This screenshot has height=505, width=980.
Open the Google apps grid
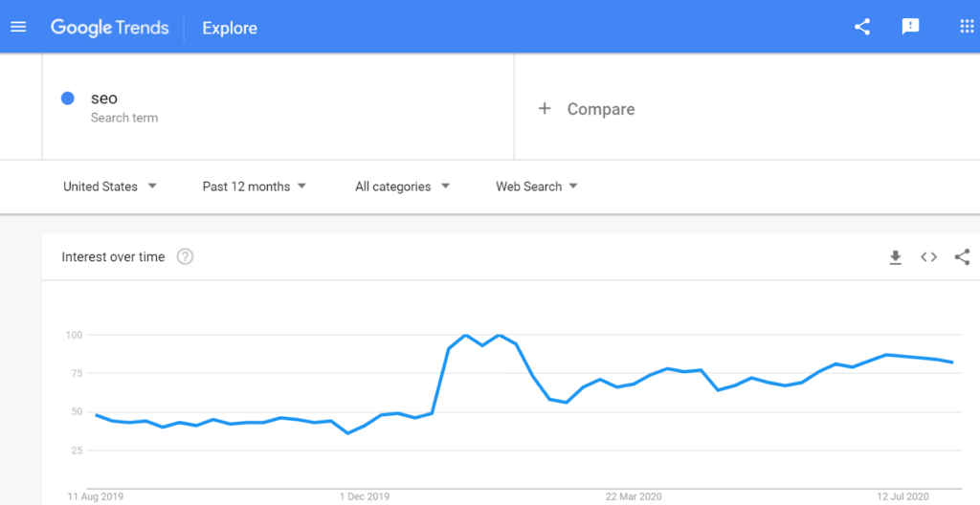point(967,27)
